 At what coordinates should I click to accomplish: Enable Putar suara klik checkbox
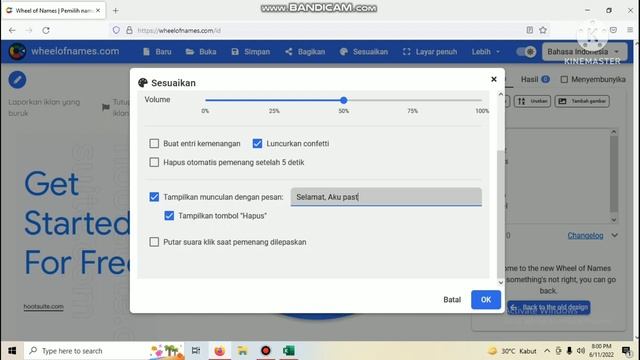pyautogui.click(x=154, y=242)
